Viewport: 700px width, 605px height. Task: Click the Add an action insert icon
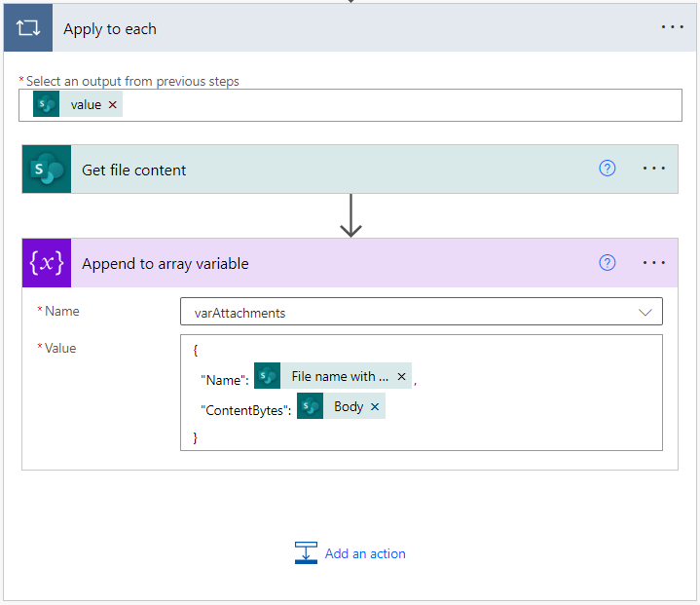(306, 553)
